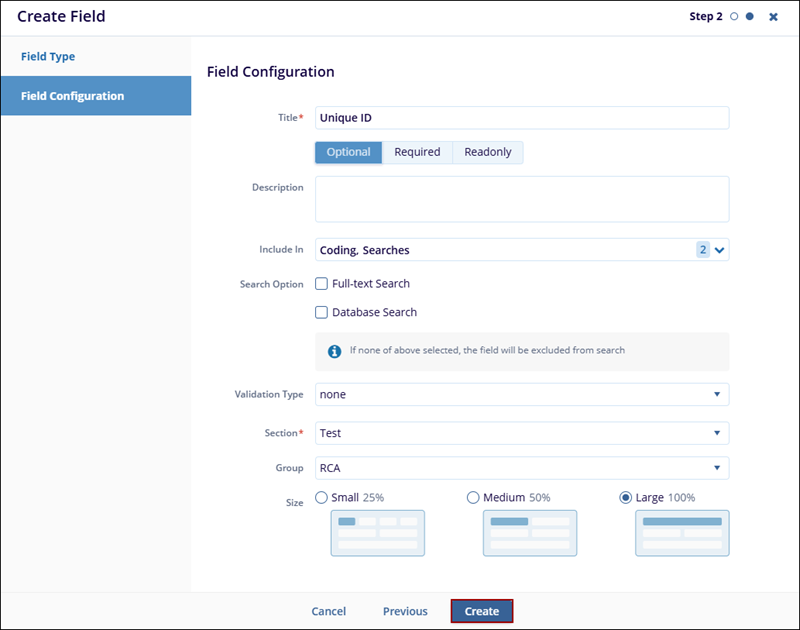Click the Step 1 progress circle
The height and width of the screenshot is (630, 800).
point(735,17)
